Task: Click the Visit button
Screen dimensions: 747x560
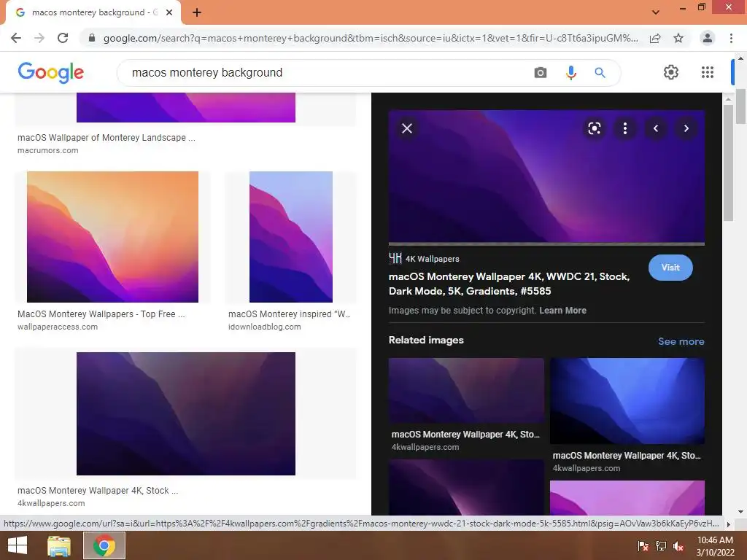Action: point(670,268)
